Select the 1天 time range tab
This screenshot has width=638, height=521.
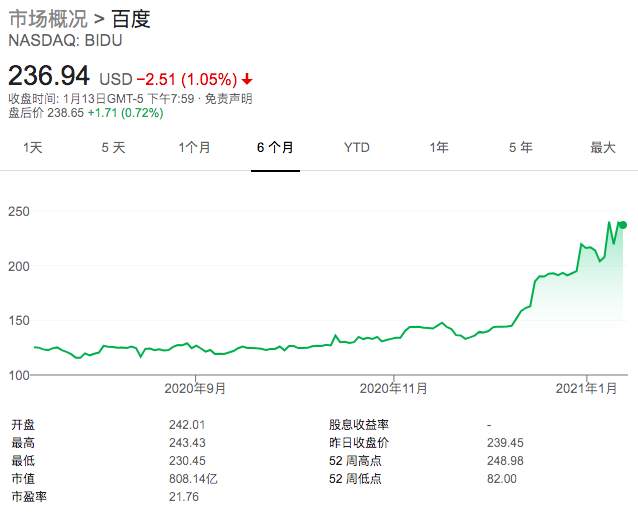(33, 147)
